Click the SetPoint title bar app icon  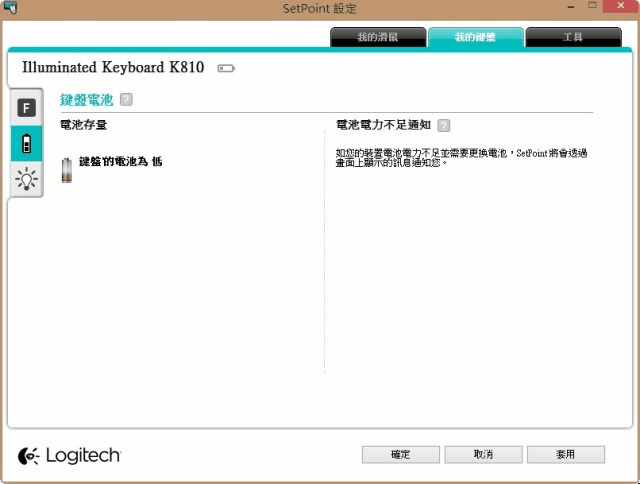[x=10, y=7]
